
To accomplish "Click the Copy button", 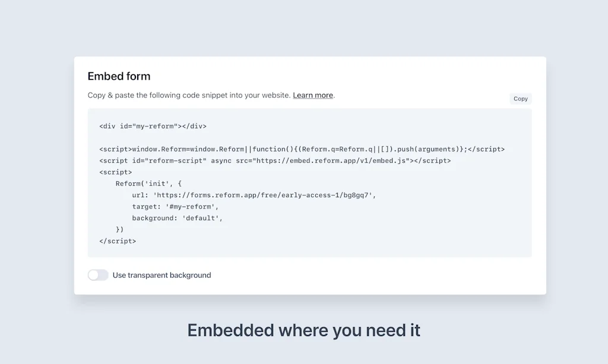I will click(x=520, y=99).
